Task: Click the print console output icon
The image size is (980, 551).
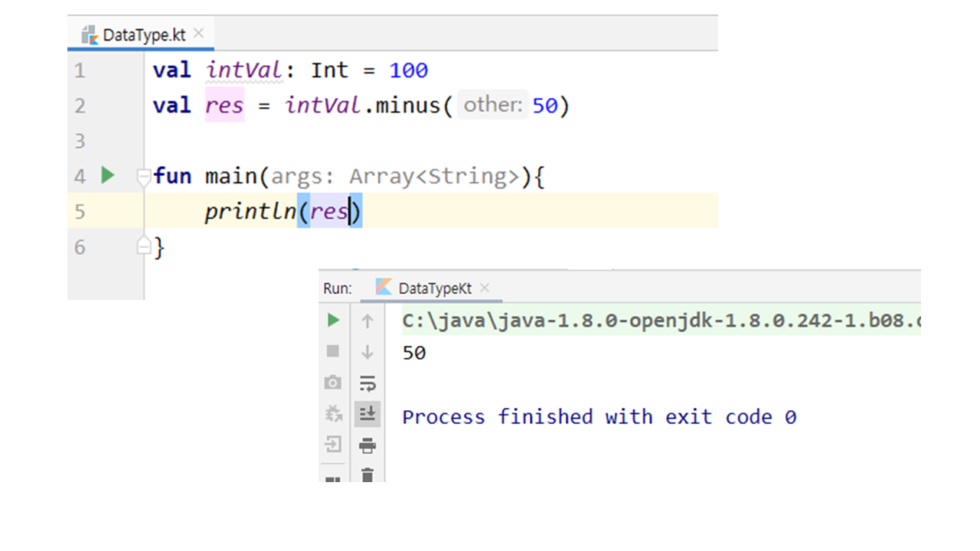Action: point(367,445)
